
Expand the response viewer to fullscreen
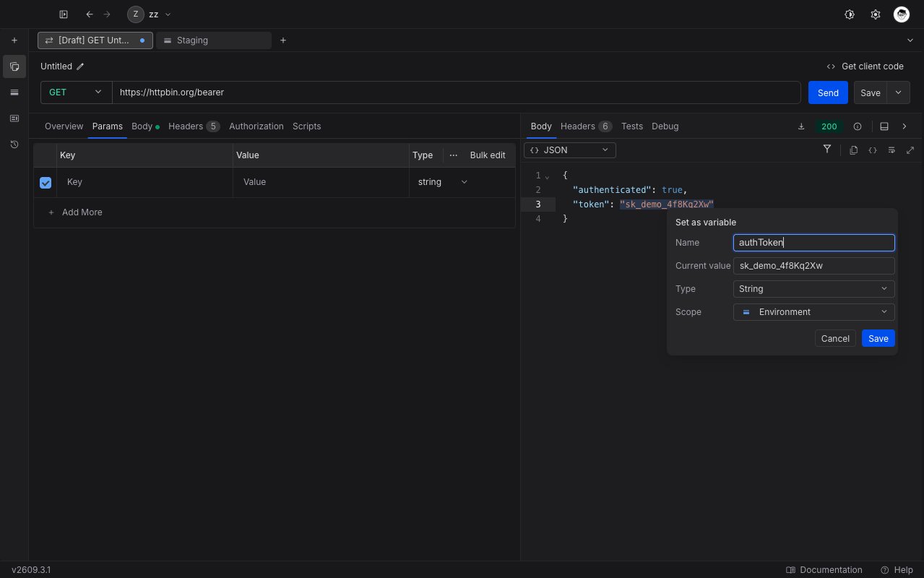(x=910, y=150)
